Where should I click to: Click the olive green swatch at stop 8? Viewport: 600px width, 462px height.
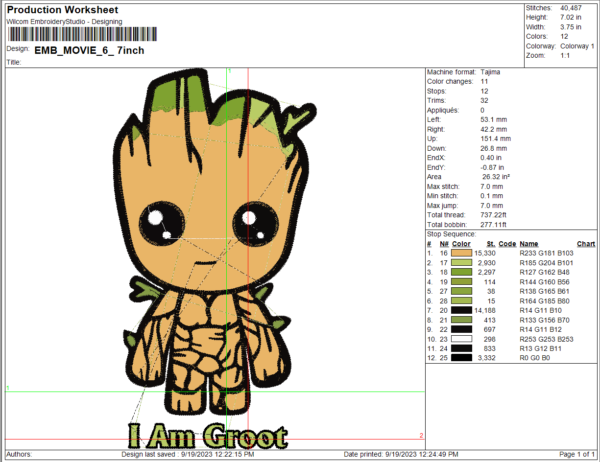[x=461, y=320]
